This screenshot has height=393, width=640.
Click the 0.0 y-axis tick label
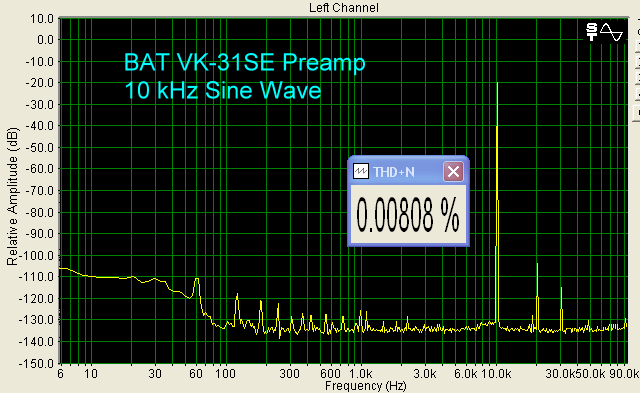click(x=45, y=40)
